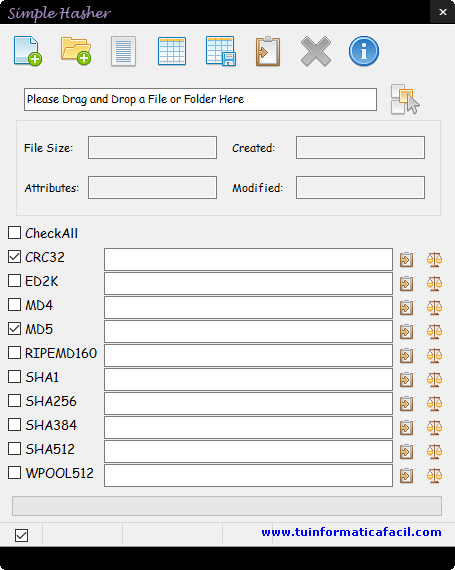Compare the SHA512 hash with scales icon
The image size is (455, 570).
click(x=434, y=451)
